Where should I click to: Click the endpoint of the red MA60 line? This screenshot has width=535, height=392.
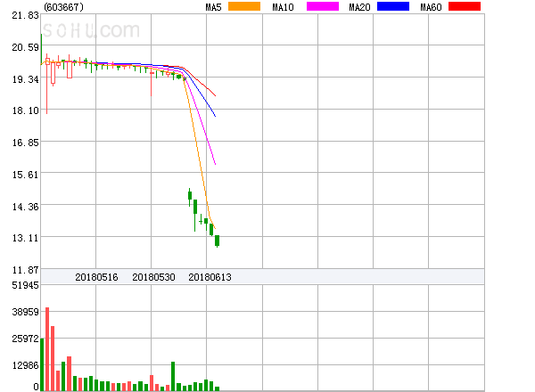(x=215, y=96)
